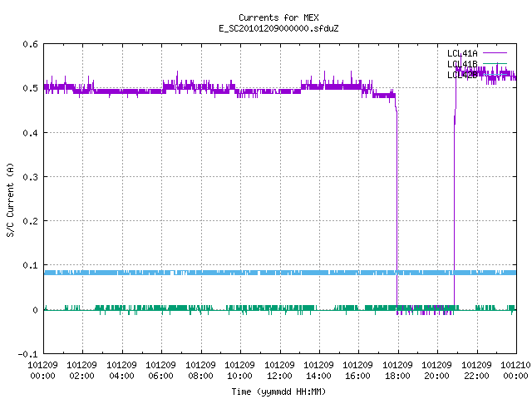Click the LCL41B legend label
Viewport: 532px width, 399px height.
click(x=462, y=64)
